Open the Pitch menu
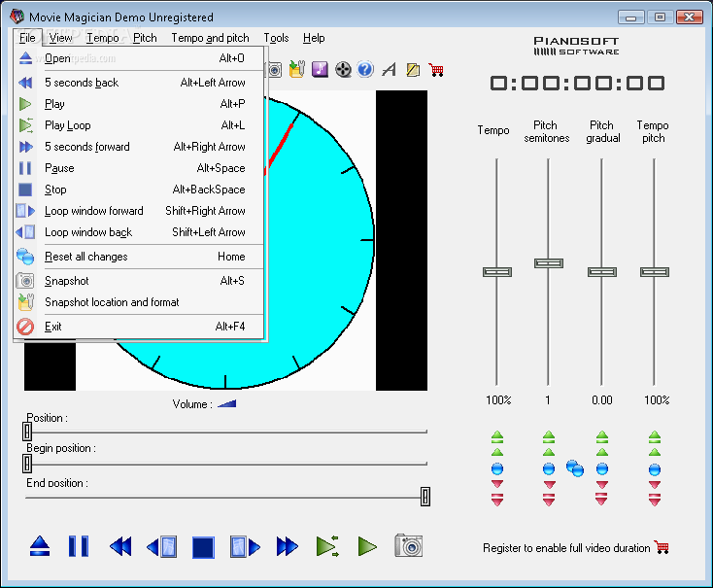Image resolution: width=713 pixels, height=588 pixels. 145,38
